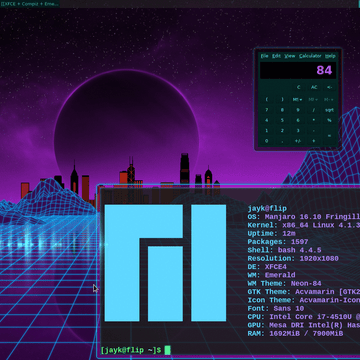This screenshot has width=360, height=360.
Task: Click the open parenthesis calculator button
Action: (x=267, y=99)
